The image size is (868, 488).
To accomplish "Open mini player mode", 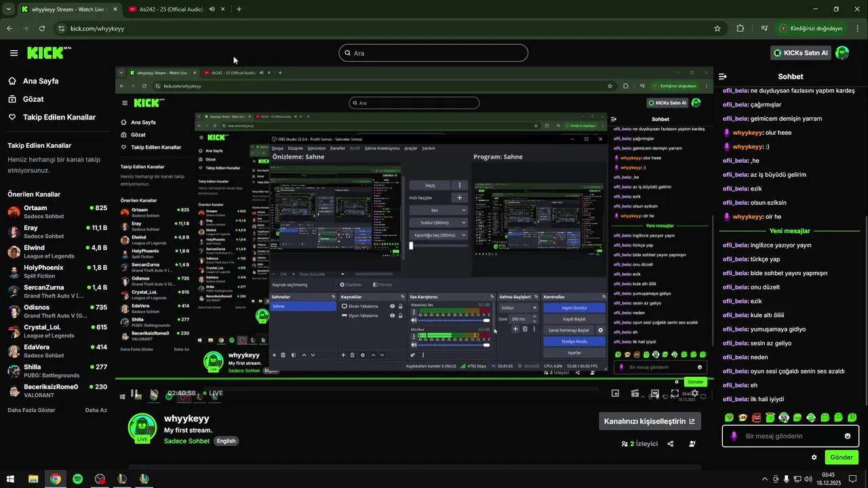I will pos(615,393).
